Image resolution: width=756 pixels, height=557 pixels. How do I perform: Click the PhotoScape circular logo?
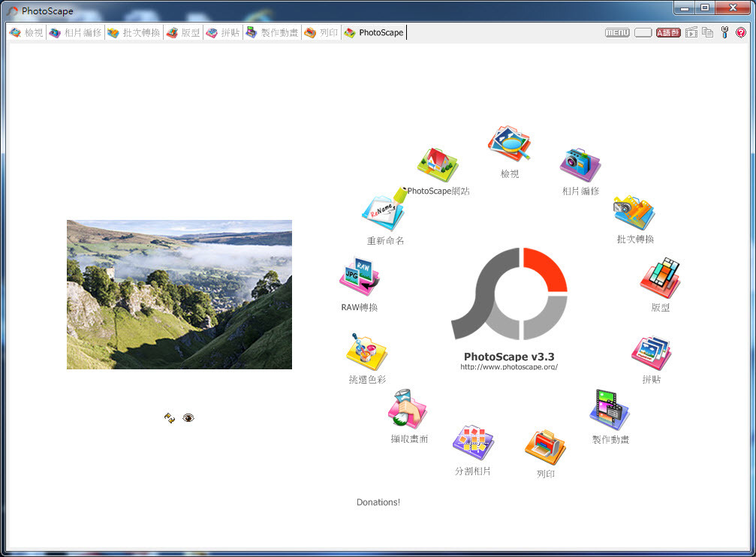[x=509, y=294]
